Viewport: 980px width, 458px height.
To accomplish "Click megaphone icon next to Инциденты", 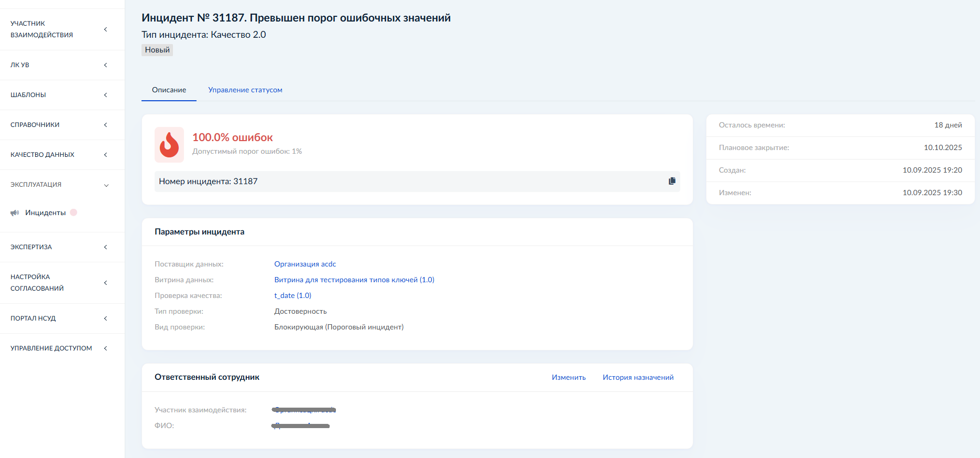I will coord(15,213).
